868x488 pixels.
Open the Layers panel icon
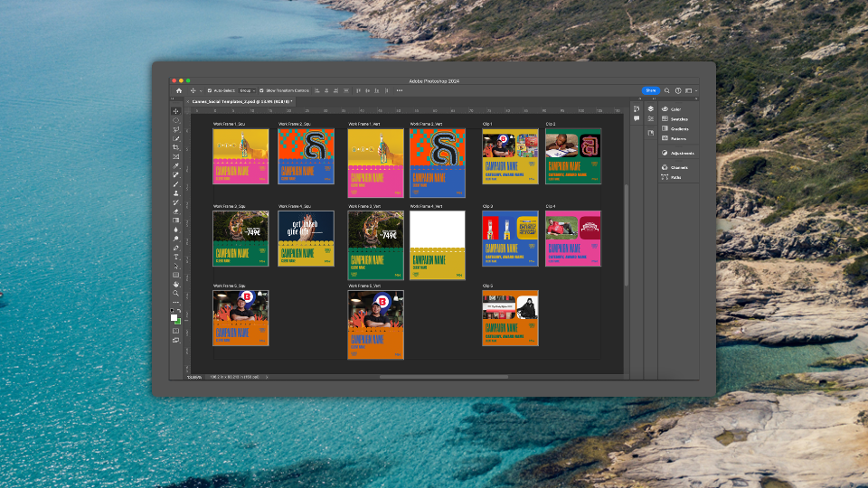point(650,109)
